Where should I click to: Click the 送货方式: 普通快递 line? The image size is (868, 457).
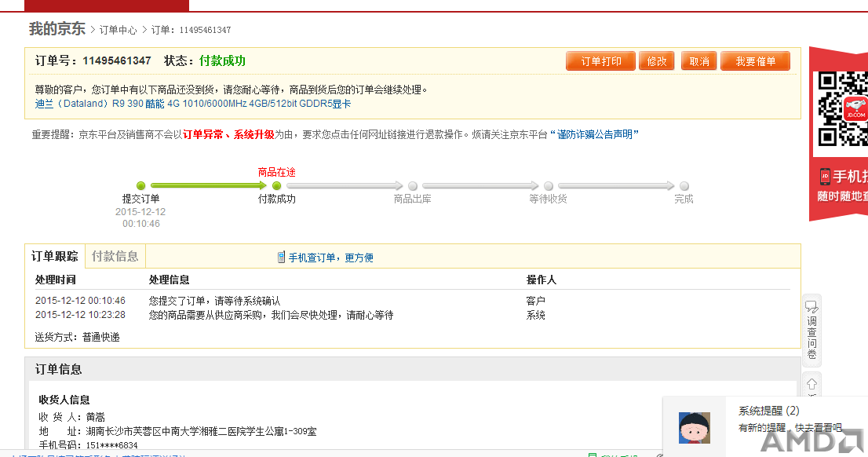(78, 337)
